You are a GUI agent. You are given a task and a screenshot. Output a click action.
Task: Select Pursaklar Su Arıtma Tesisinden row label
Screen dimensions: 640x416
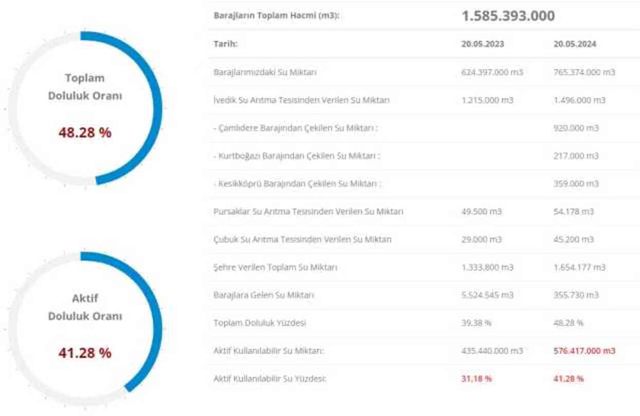[308, 211]
